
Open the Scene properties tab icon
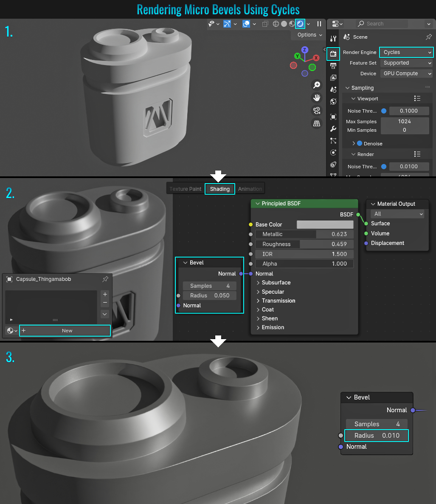[x=333, y=89]
